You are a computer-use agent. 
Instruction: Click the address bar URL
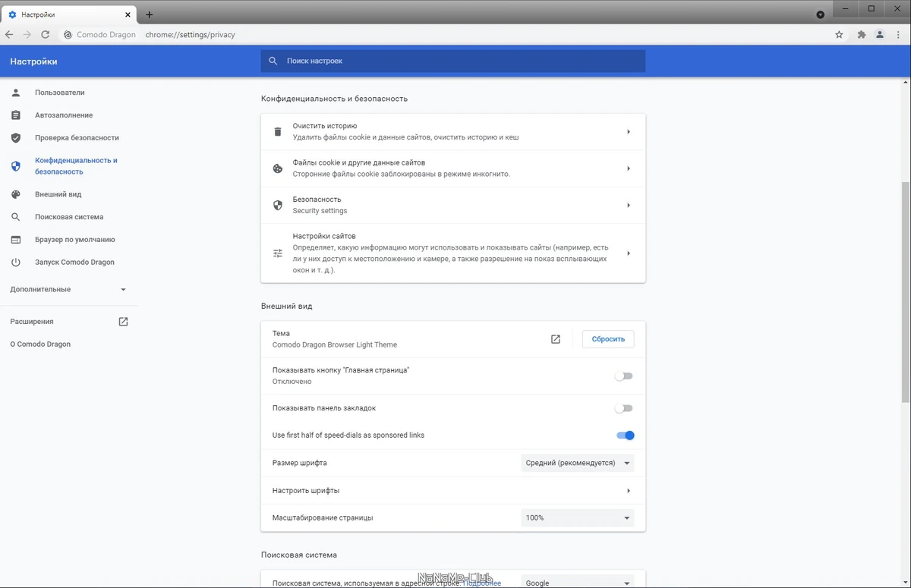pos(190,35)
